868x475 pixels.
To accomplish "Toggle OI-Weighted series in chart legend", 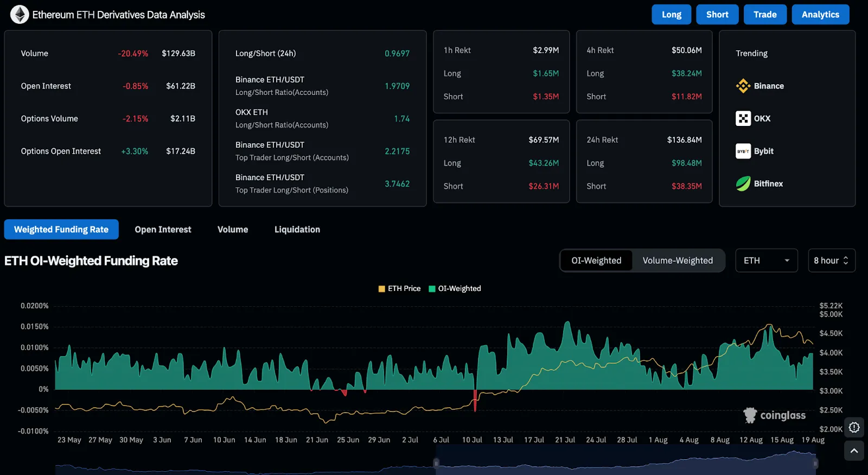I will coord(455,289).
